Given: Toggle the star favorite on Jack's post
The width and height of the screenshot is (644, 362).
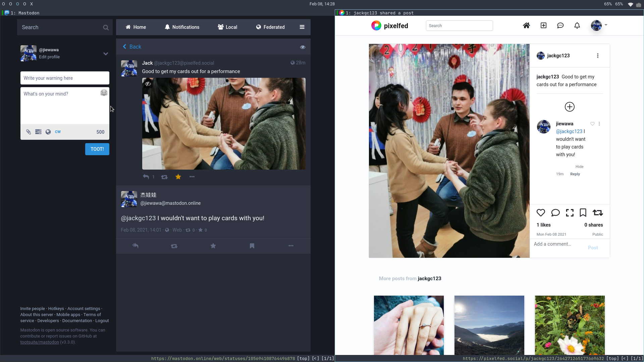Looking at the screenshot, I should 178,176.
